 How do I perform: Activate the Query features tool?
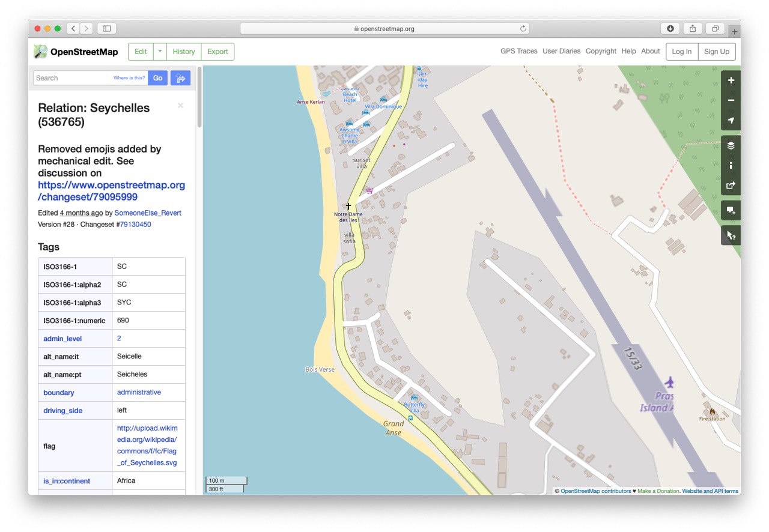pyautogui.click(x=731, y=235)
